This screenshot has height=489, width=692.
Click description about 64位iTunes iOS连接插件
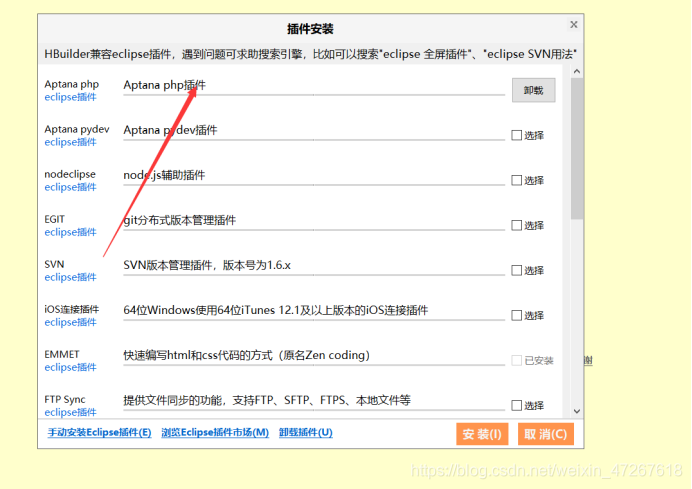coord(275,310)
